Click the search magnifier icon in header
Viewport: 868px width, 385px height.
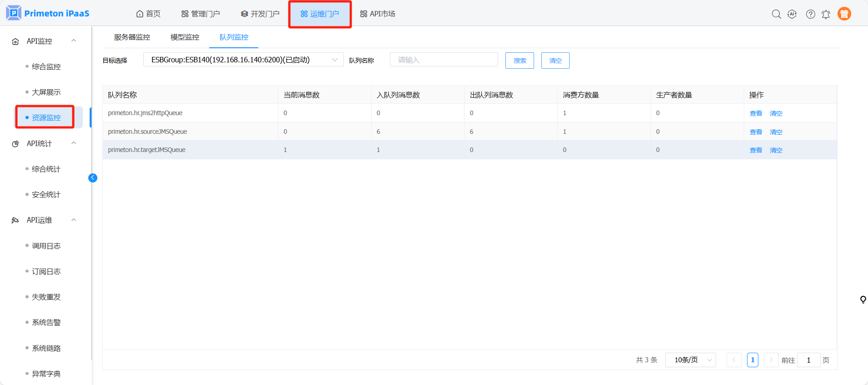pyautogui.click(x=776, y=14)
